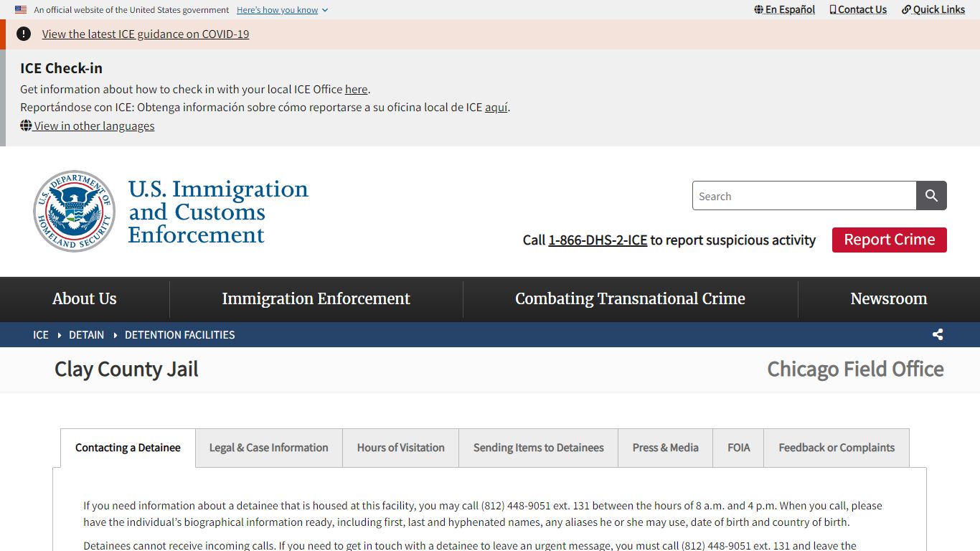Viewport: 980px width, 551px height.
Task: Open the Newsroom menu
Action: [x=889, y=298]
